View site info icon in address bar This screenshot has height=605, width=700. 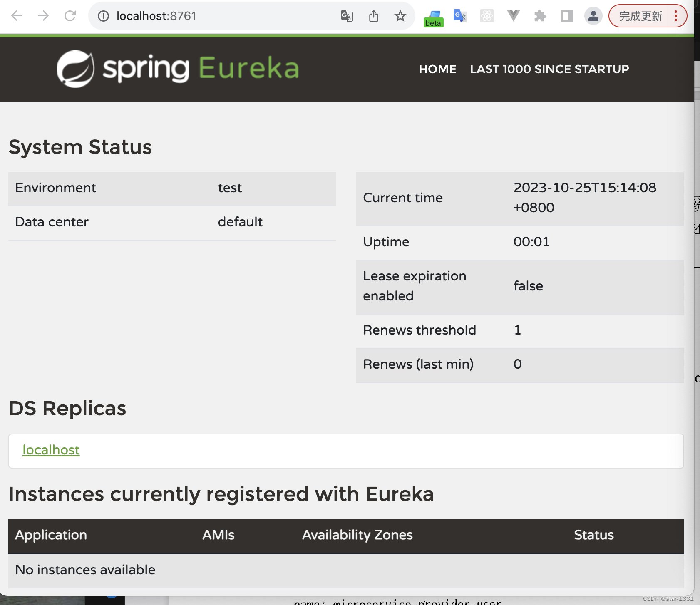(x=103, y=16)
